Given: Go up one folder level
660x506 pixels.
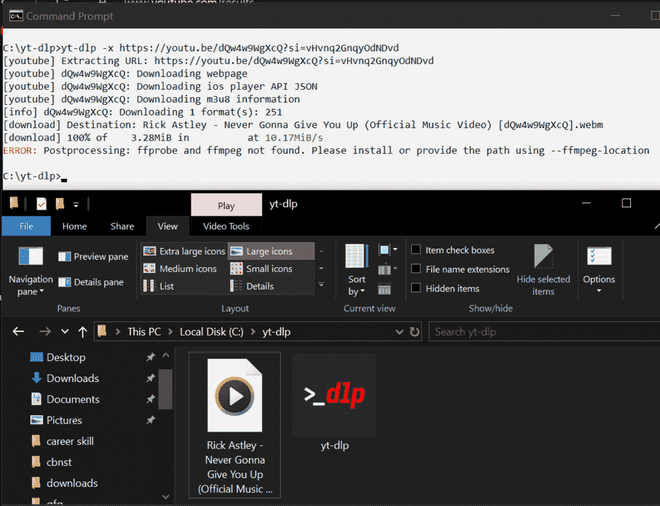Looking at the screenshot, I should tap(82, 332).
